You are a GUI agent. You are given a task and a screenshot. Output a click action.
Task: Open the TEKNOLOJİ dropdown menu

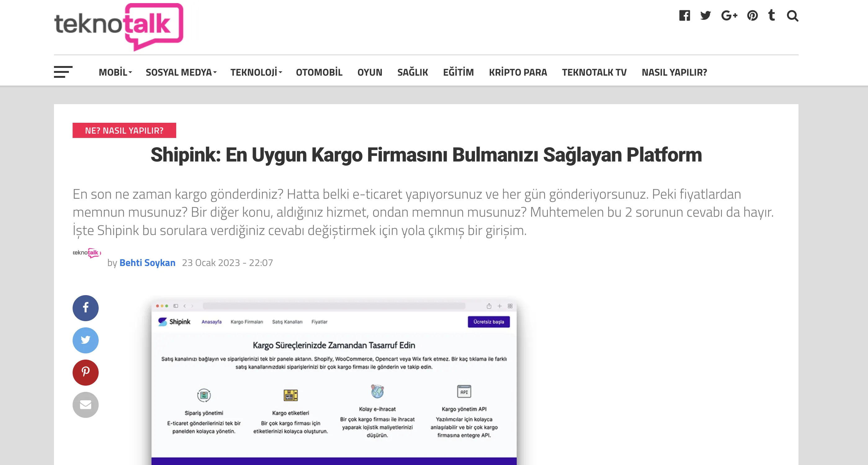(x=254, y=72)
